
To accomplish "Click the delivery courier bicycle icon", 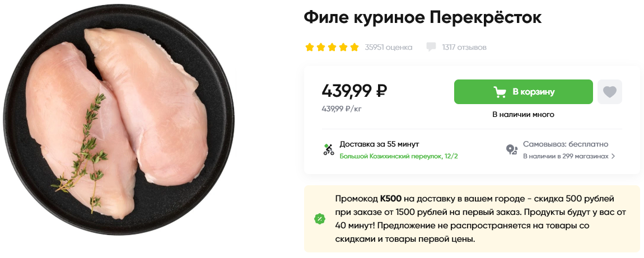I will pyautogui.click(x=329, y=149).
